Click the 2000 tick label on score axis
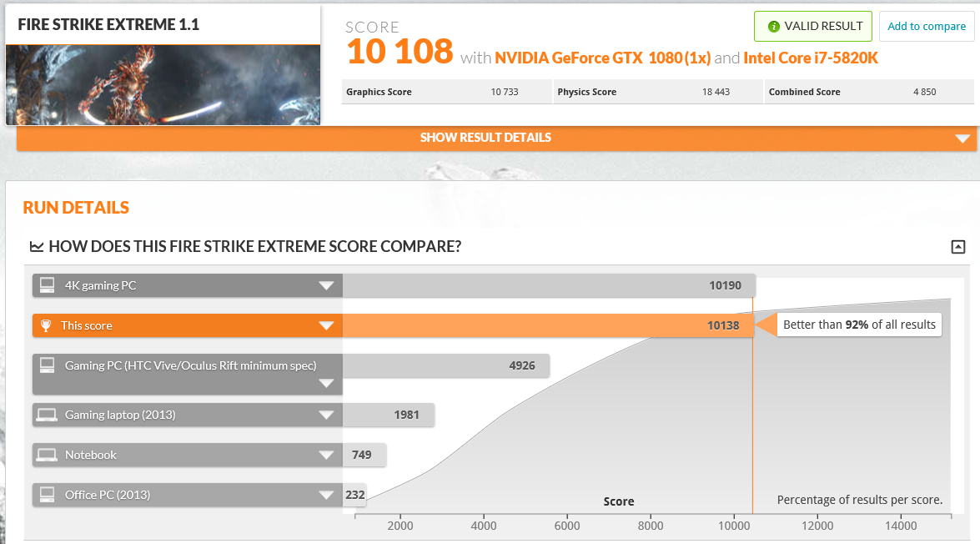Viewport: 980px width, 544px height. tap(400, 526)
